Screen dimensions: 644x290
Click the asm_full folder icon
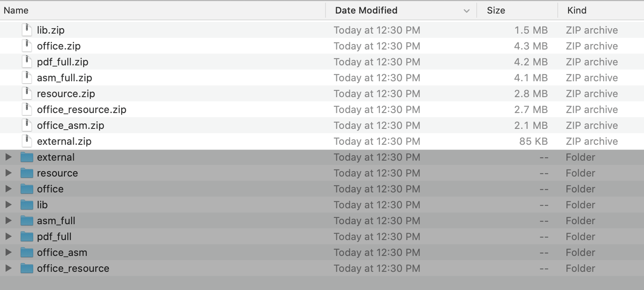coord(27,221)
